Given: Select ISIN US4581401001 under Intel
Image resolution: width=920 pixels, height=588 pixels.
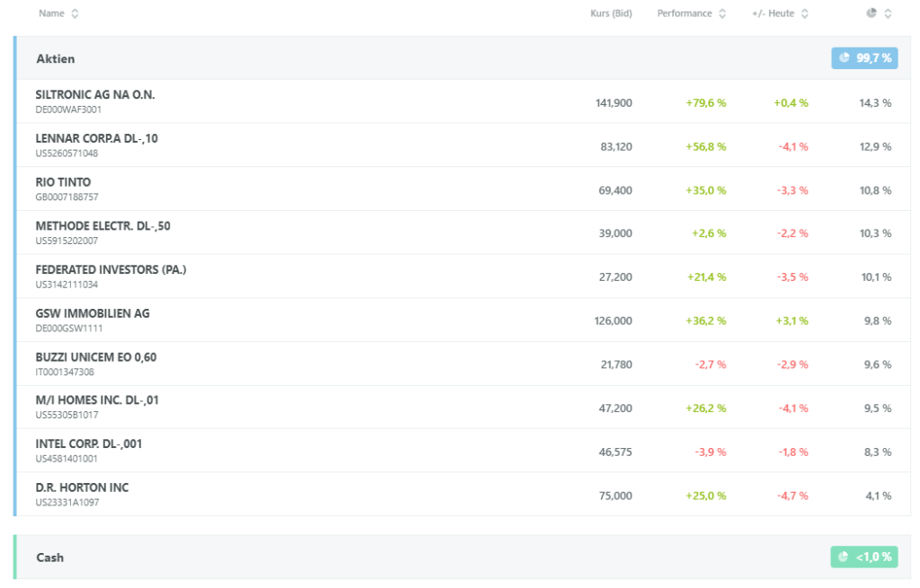Looking at the screenshot, I should point(66,459).
